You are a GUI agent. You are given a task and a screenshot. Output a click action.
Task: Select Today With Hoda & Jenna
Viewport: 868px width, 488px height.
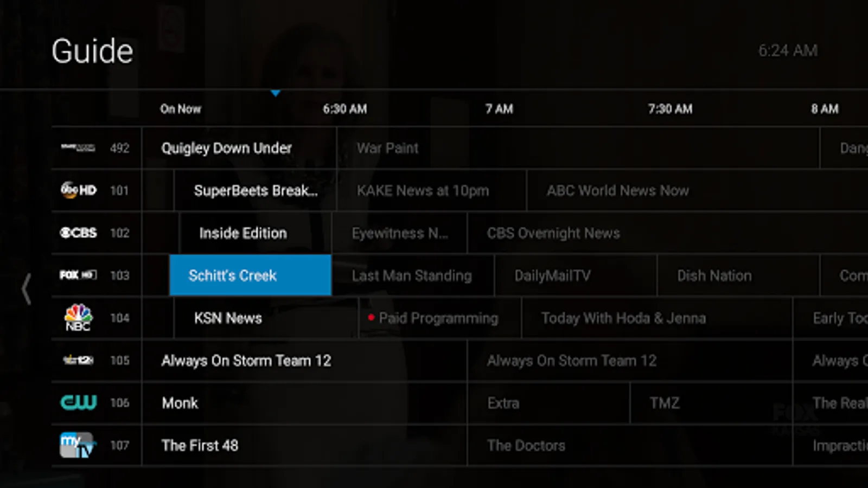(657, 318)
